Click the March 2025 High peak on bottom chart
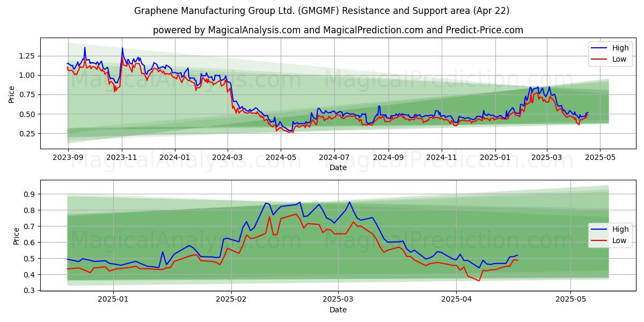This screenshot has height=322, width=644. (x=349, y=202)
